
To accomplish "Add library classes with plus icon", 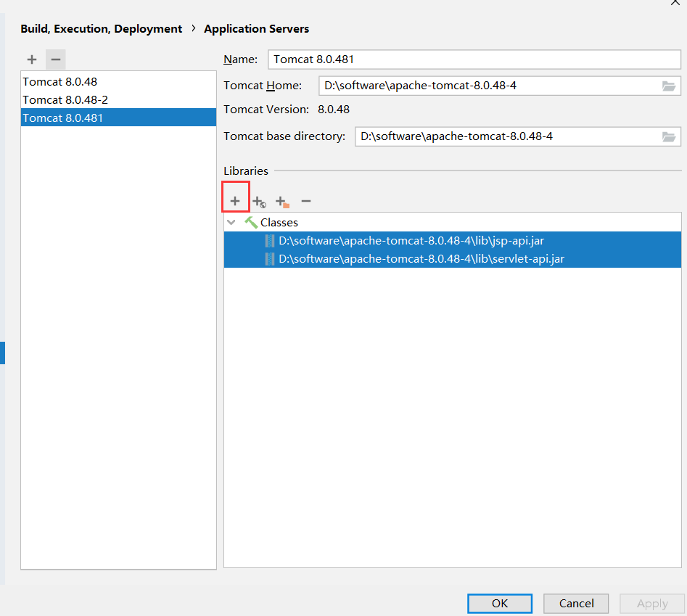I will point(235,201).
